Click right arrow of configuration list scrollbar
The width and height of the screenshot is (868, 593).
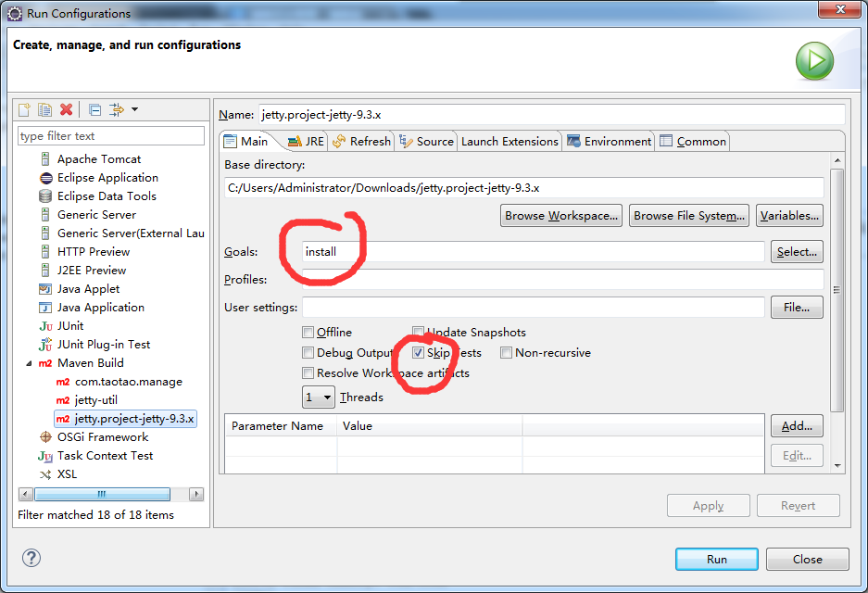[196, 494]
